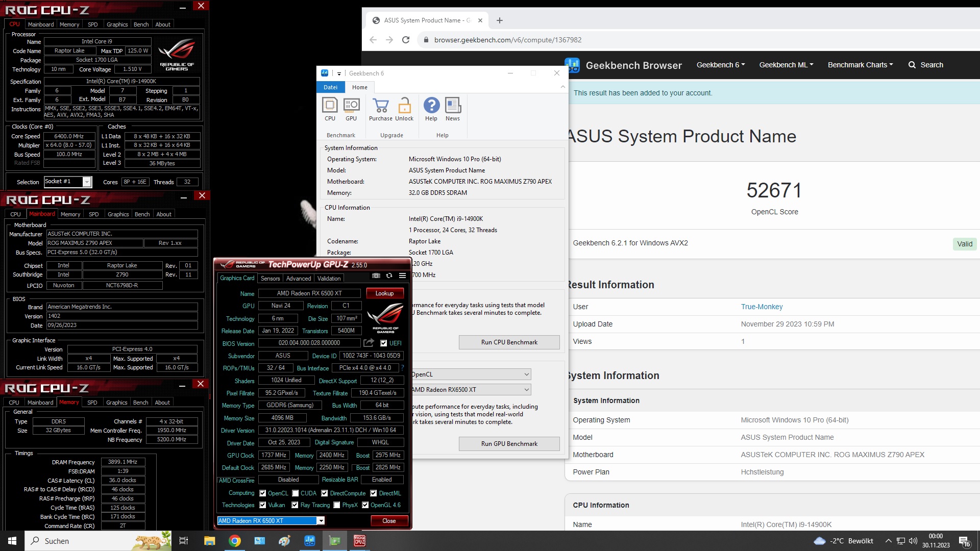Expand Geekbench 6 website menu
The height and width of the screenshot is (551, 980).
[x=721, y=65]
